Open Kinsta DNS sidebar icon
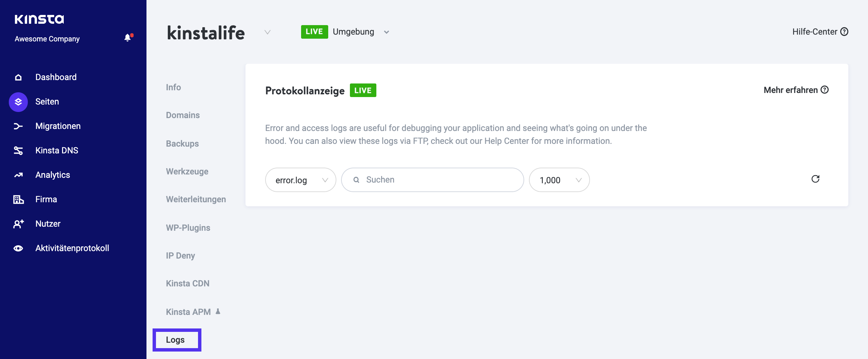The width and height of the screenshot is (868, 359). (18, 151)
